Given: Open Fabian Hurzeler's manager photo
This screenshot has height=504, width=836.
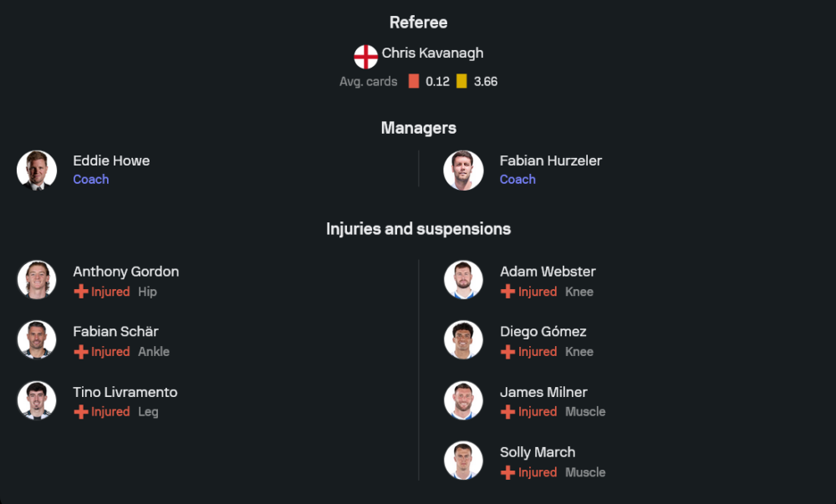Looking at the screenshot, I should pos(463,171).
